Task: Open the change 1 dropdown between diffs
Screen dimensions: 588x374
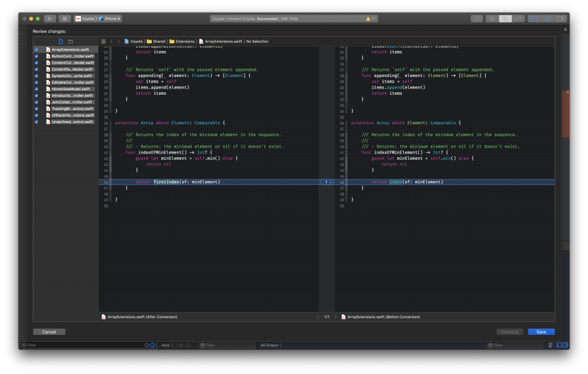Action: (x=327, y=182)
